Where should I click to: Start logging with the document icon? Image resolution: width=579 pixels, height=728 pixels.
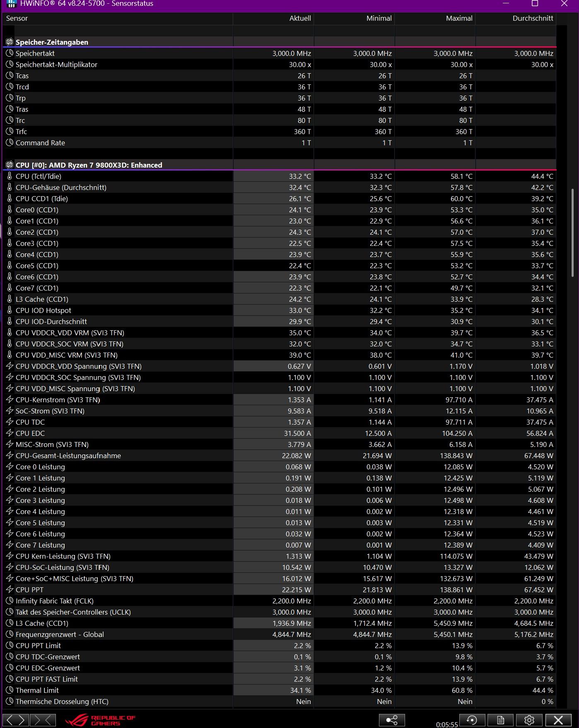coord(500,720)
